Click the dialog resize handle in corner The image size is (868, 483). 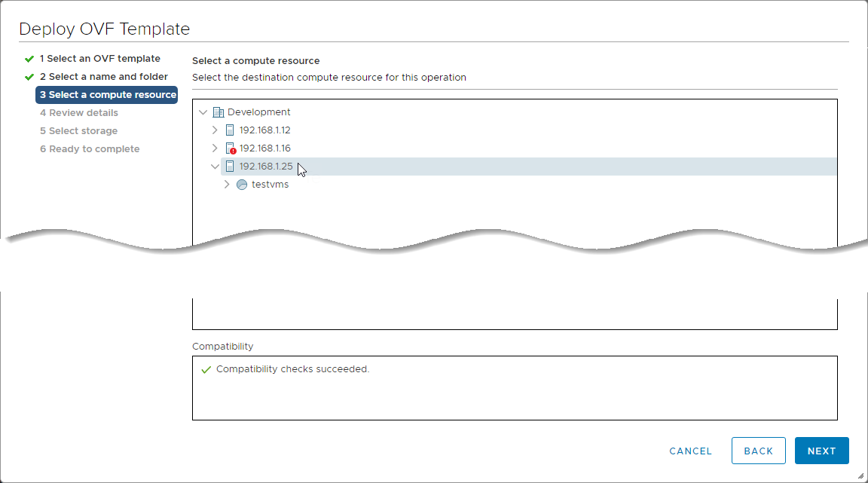tap(860, 475)
